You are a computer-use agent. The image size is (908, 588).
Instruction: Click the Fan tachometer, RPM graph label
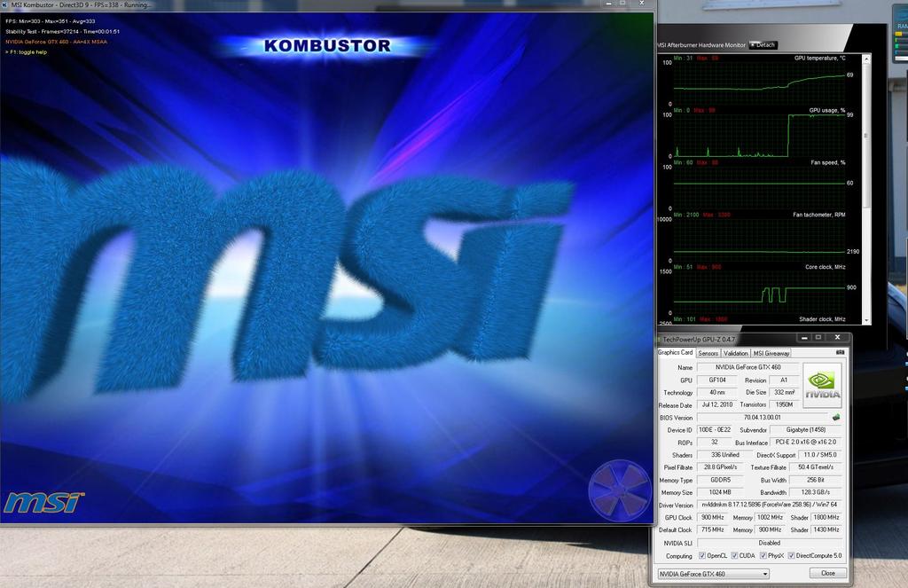click(818, 215)
